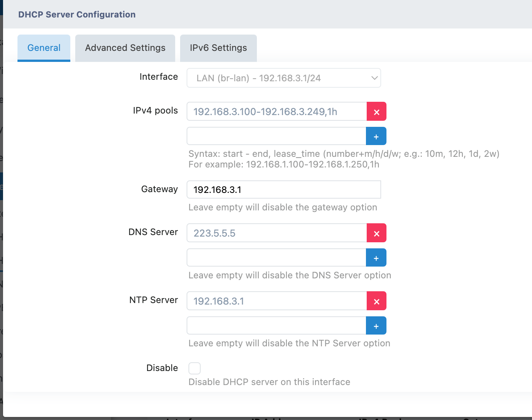The width and height of the screenshot is (532, 420).
Task: Open the IPv6 Settings tab
Action: click(218, 48)
